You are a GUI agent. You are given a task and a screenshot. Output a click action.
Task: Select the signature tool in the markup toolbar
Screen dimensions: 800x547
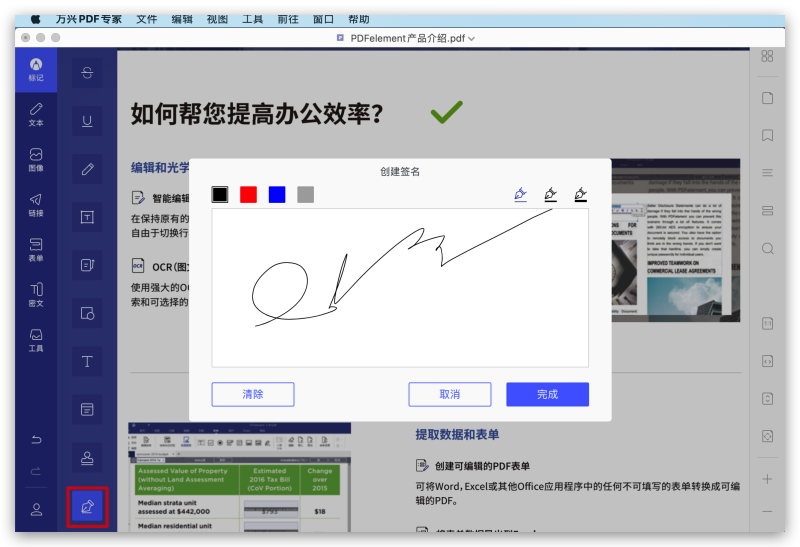pos(87,507)
